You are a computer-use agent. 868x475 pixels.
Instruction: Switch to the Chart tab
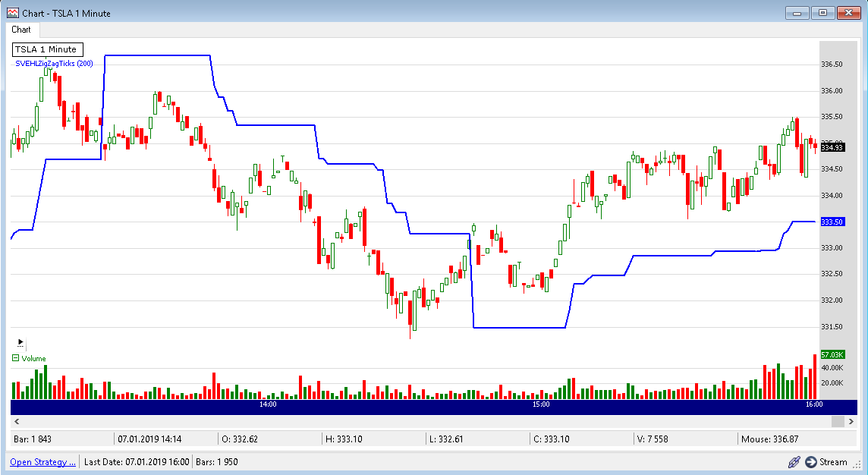tap(21, 30)
